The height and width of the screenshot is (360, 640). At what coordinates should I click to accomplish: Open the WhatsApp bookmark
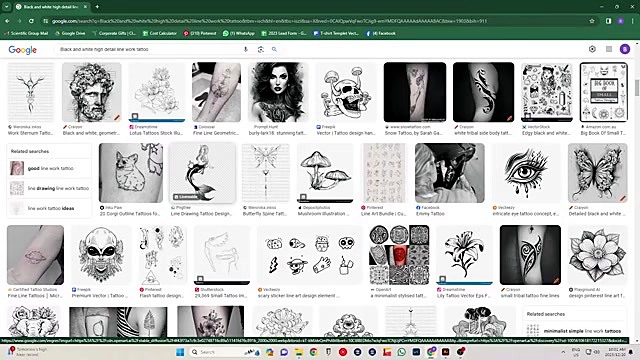click(239, 33)
